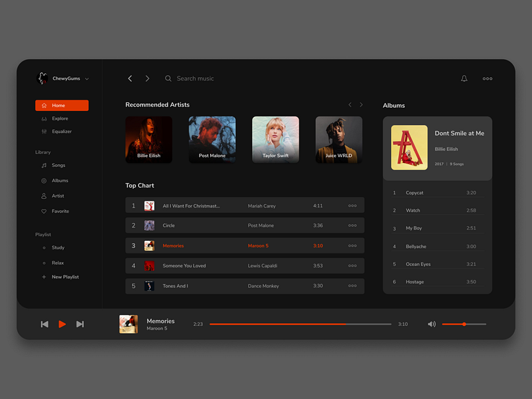Open the Songs section icon in Library
The image size is (532, 399).
pyautogui.click(x=43, y=165)
